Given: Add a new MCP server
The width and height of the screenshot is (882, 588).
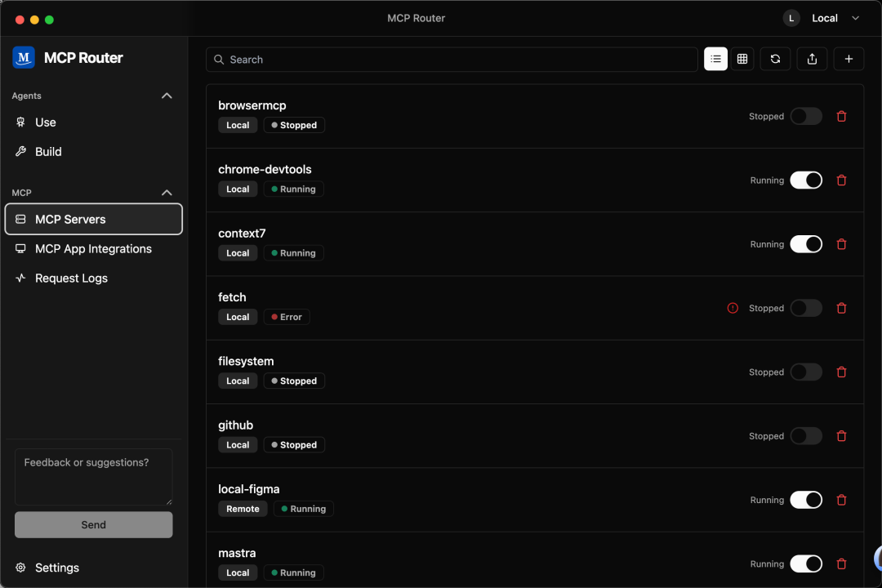Looking at the screenshot, I should (849, 59).
